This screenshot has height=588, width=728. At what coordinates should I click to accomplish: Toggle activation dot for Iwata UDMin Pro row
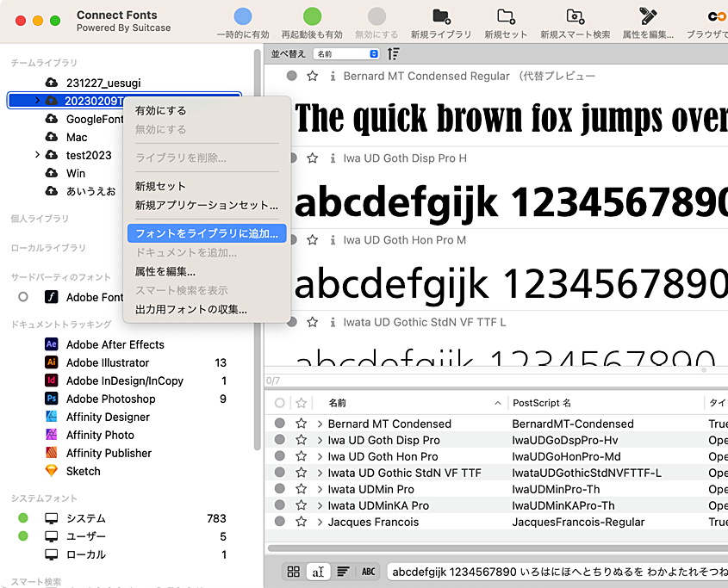pos(279,488)
